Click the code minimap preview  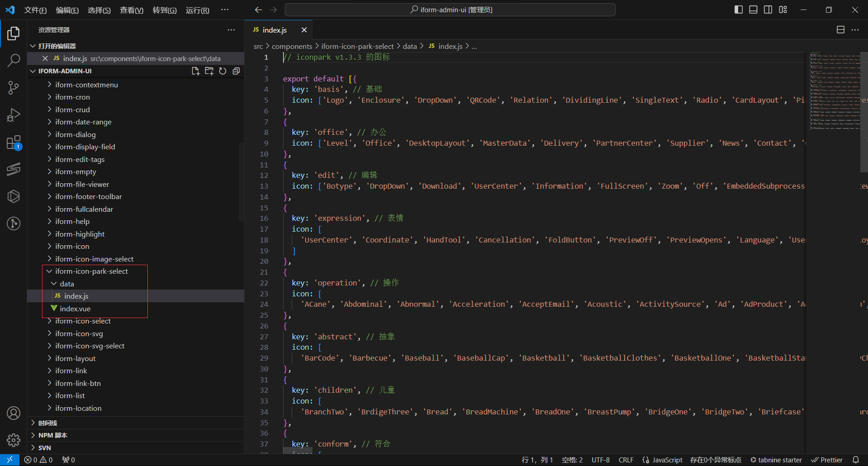[834, 90]
